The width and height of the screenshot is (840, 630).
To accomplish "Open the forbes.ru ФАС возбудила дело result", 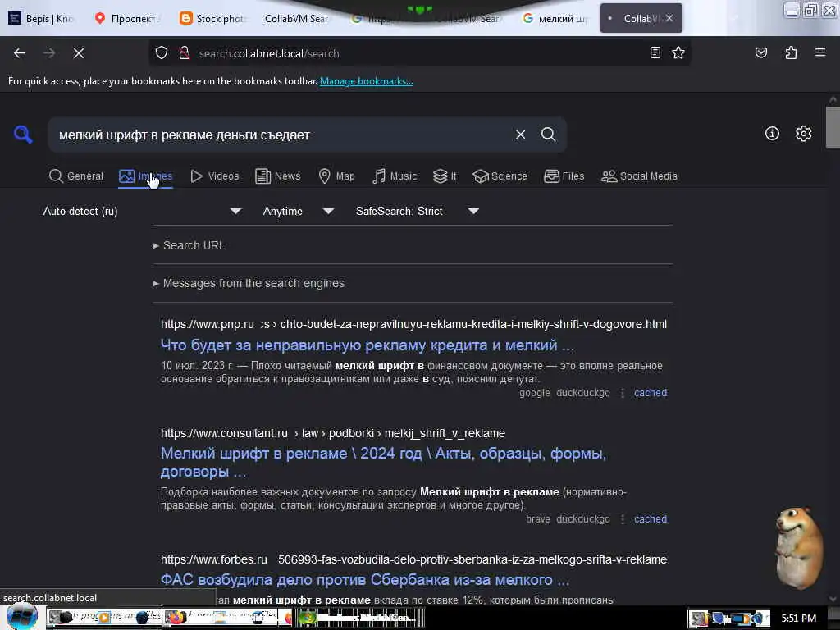I will (365, 580).
